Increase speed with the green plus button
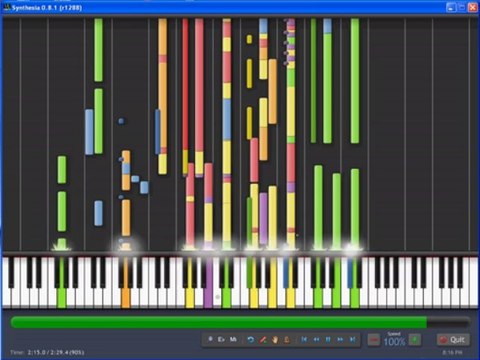The width and height of the screenshot is (480, 360). 415,340
